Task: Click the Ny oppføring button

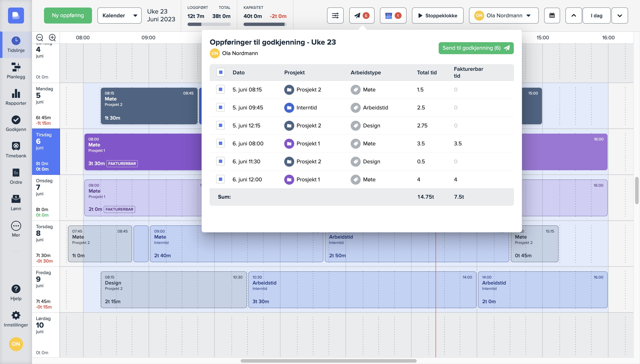Action: tap(68, 16)
